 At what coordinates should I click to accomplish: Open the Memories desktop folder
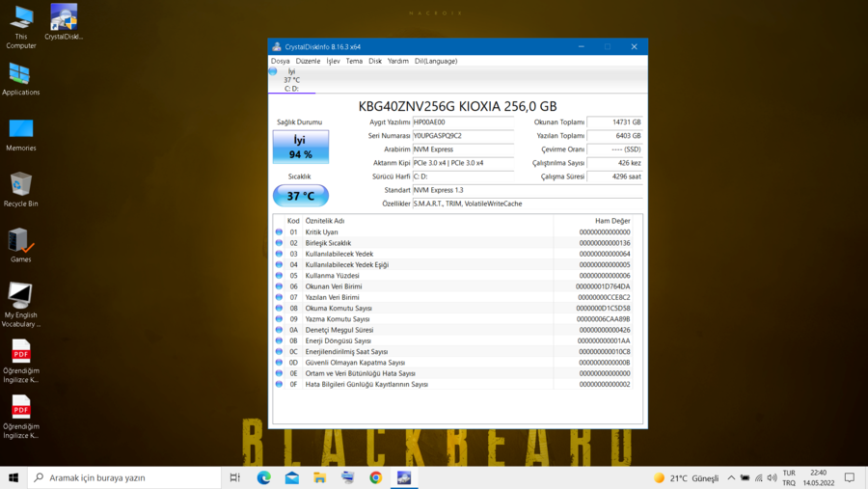tap(21, 135)
